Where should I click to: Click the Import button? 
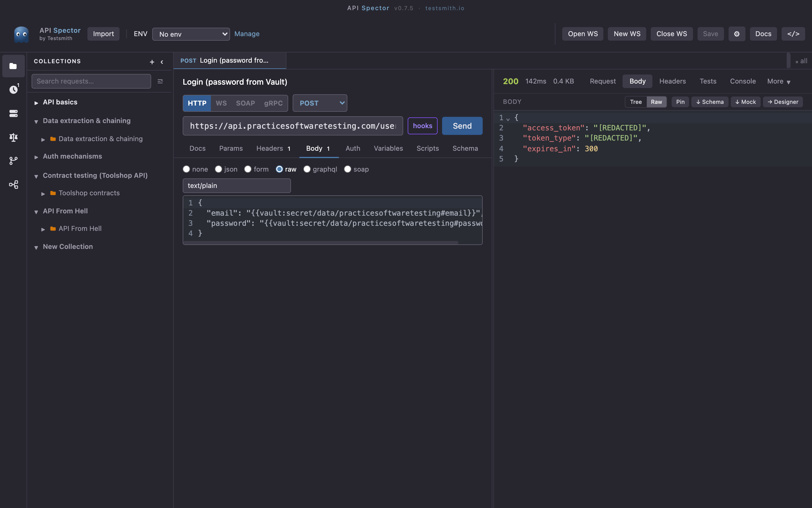click(103, 34)
